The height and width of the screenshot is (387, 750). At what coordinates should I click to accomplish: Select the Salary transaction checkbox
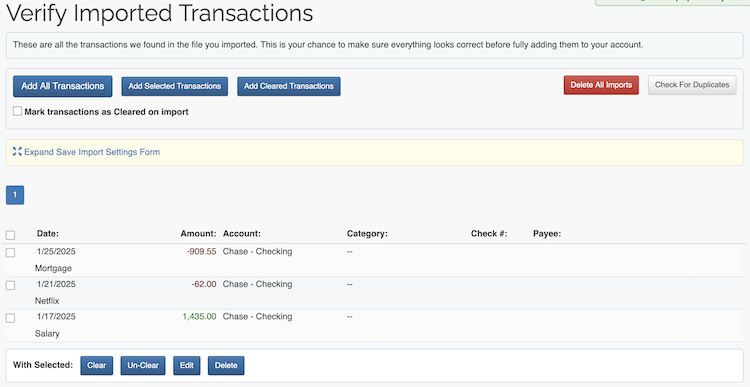(11, 318)
